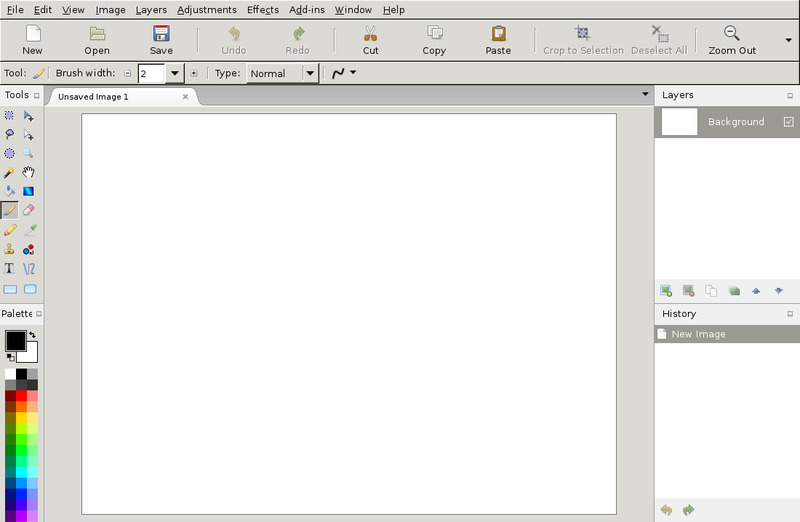Uncheck the Background layer visibility checkbox
The height and width of the screenshot is (522, 800).
(788, 122)
